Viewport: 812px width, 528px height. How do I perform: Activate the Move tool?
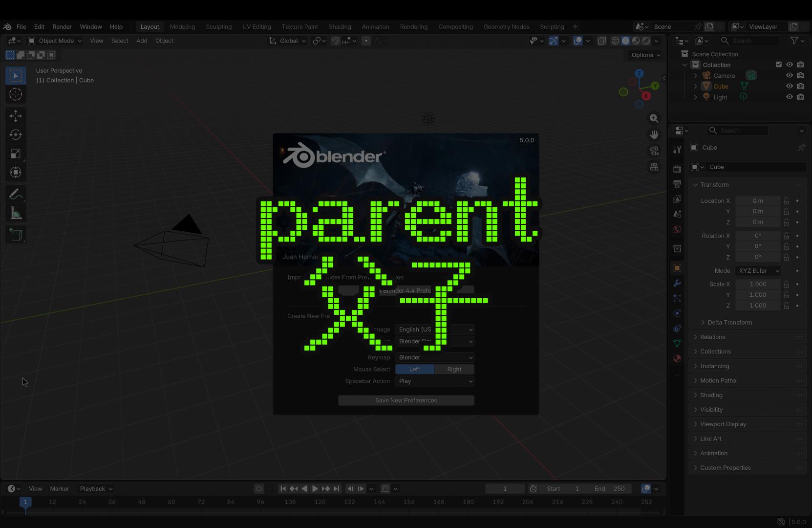16,116
